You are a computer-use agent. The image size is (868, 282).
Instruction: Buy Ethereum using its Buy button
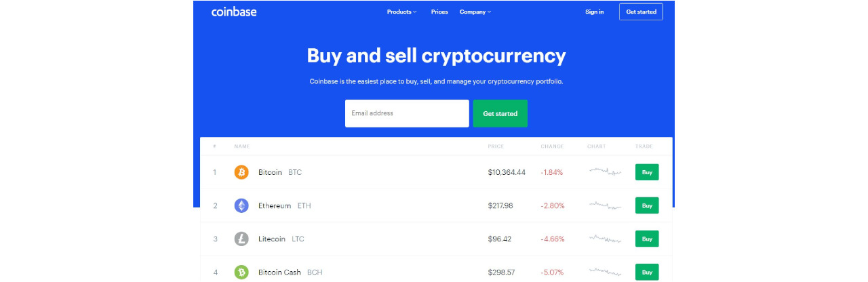(647, 205)
